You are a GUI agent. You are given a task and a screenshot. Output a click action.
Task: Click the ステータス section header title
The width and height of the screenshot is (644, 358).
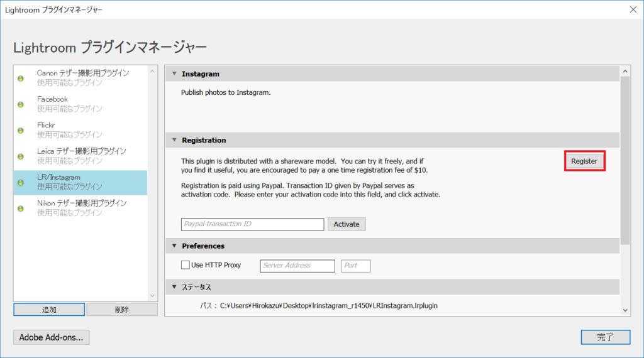(x=196, y=287)
